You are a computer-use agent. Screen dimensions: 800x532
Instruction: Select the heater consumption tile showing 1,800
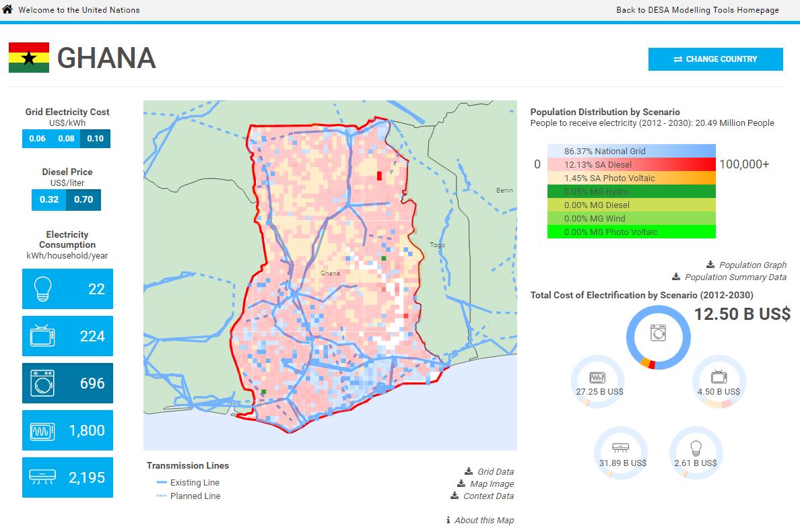pos(67,430)
